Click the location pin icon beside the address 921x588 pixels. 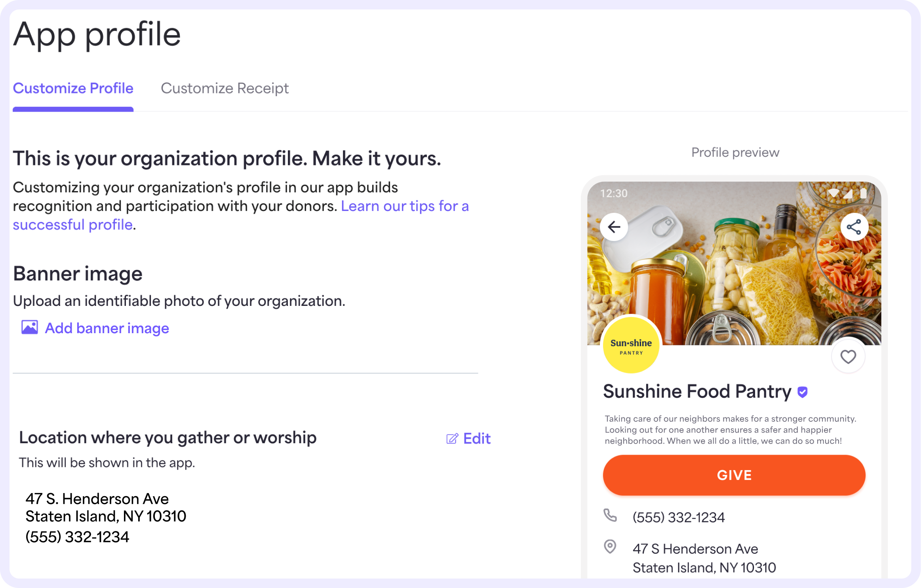610,547
